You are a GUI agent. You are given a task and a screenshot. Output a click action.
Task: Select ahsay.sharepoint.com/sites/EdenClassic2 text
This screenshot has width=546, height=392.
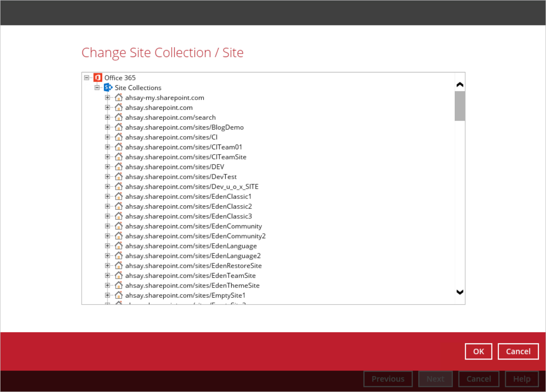188,206
